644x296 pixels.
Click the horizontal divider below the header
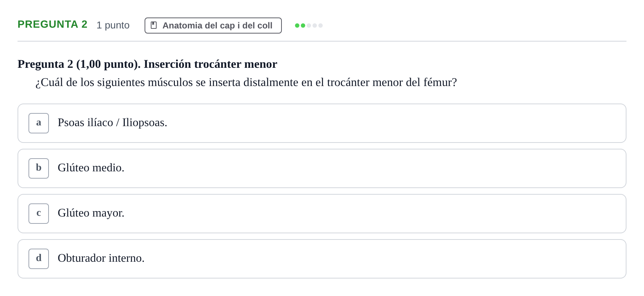coord(322,41)
